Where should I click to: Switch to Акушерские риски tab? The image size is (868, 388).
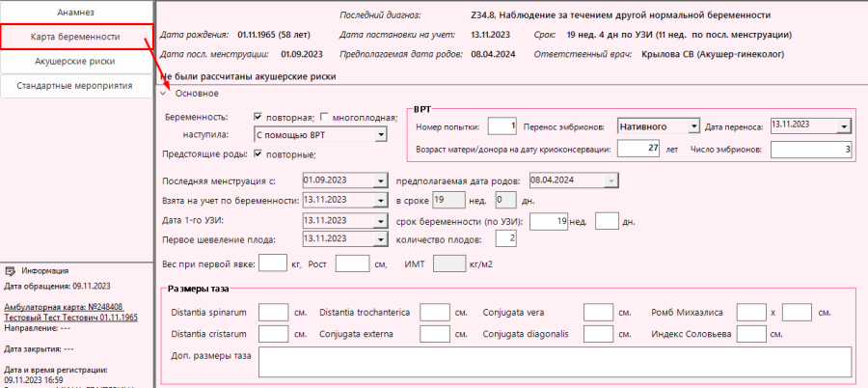(76, 61)
